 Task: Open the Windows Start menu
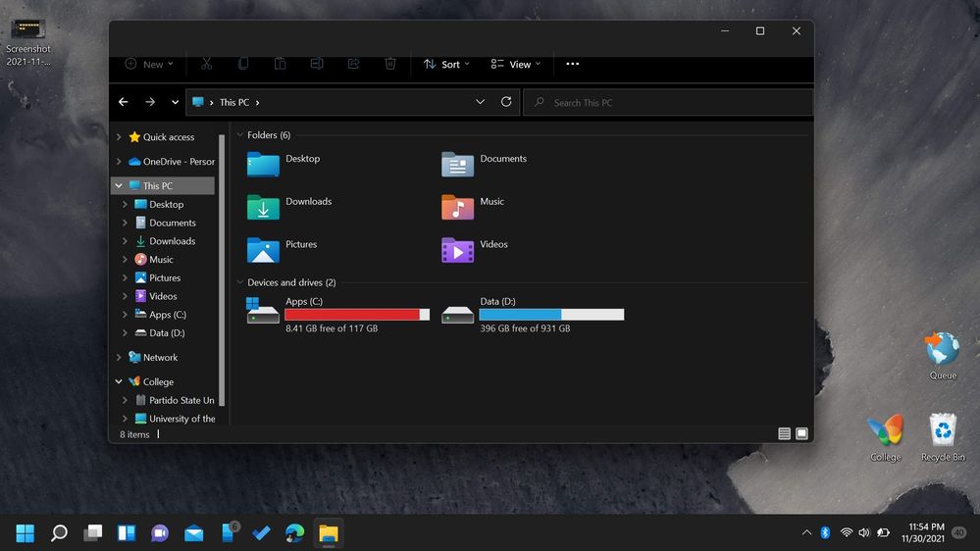[x=25, y=533]
